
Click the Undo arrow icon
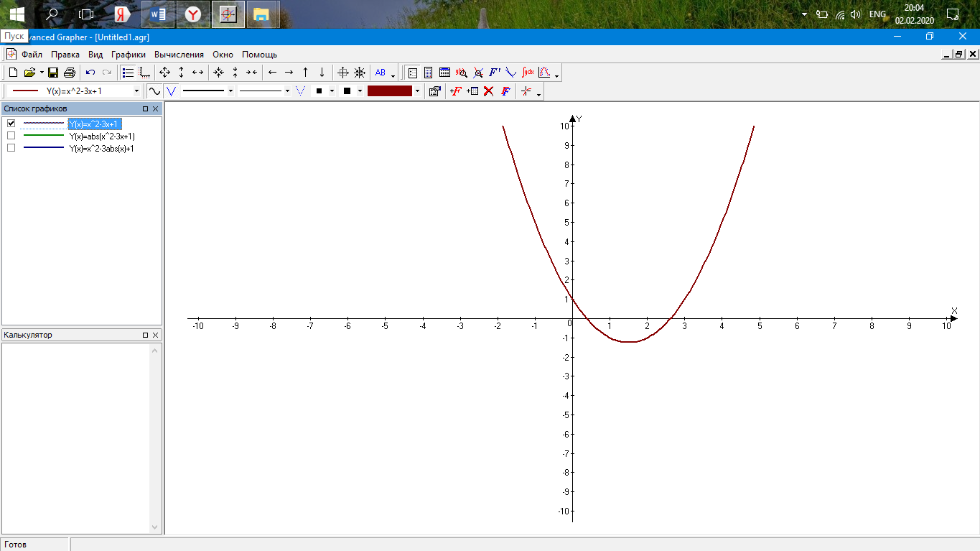point(90,73)
